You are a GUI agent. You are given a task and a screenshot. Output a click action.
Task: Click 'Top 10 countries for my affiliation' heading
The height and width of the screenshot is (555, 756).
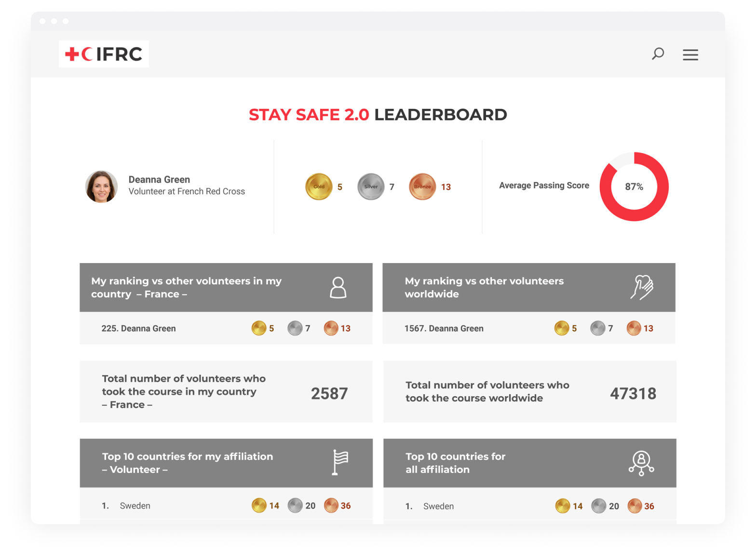click(188, 463)
